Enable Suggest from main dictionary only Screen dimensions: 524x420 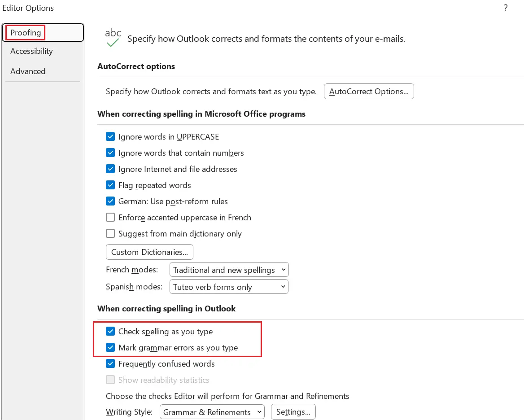tap(110, 233)
